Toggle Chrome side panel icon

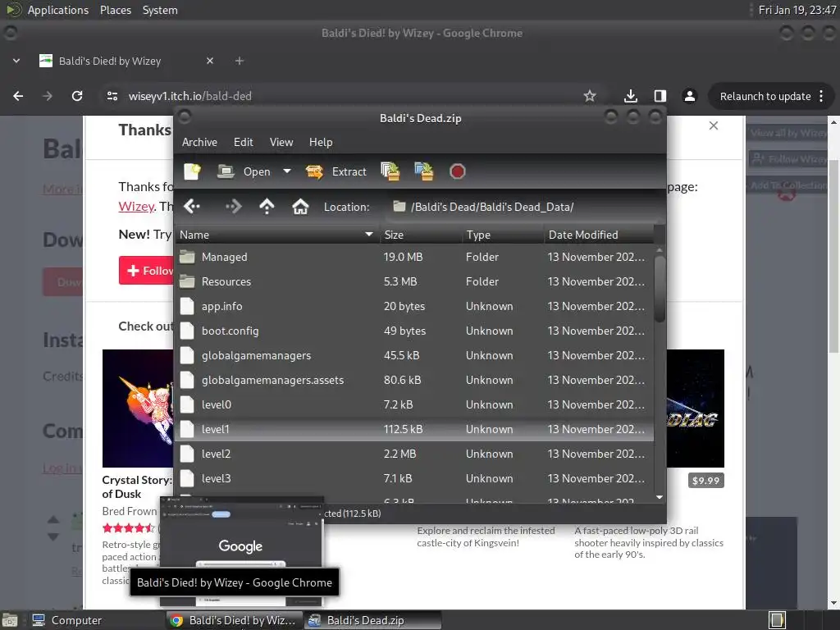coord(660,96)
